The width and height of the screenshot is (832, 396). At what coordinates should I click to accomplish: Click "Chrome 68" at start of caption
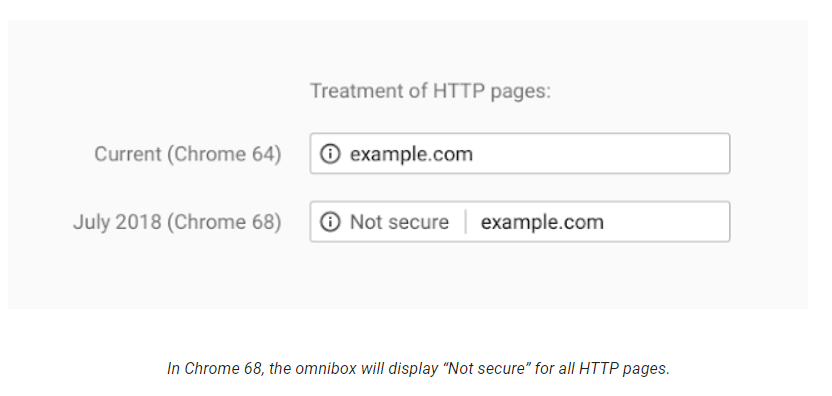click(222, 368)
